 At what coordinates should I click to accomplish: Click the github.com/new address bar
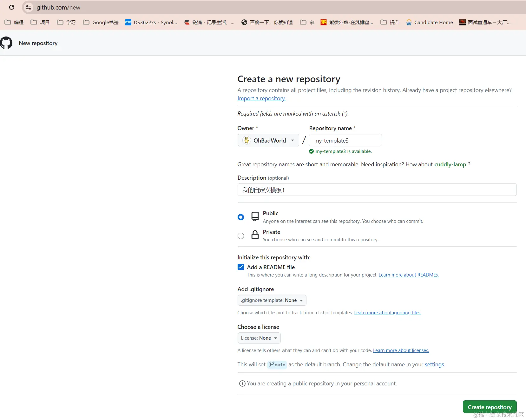click(274, 7)
